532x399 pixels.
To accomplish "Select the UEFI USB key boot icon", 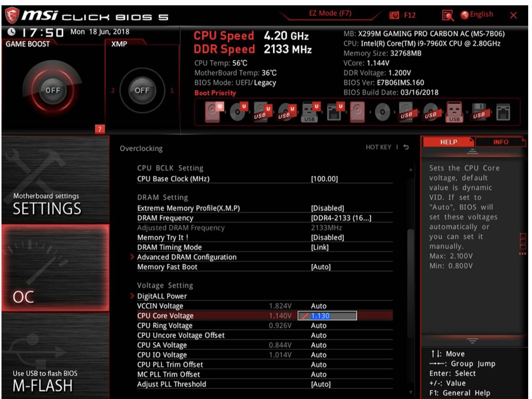I will click(x=311, y=112).
